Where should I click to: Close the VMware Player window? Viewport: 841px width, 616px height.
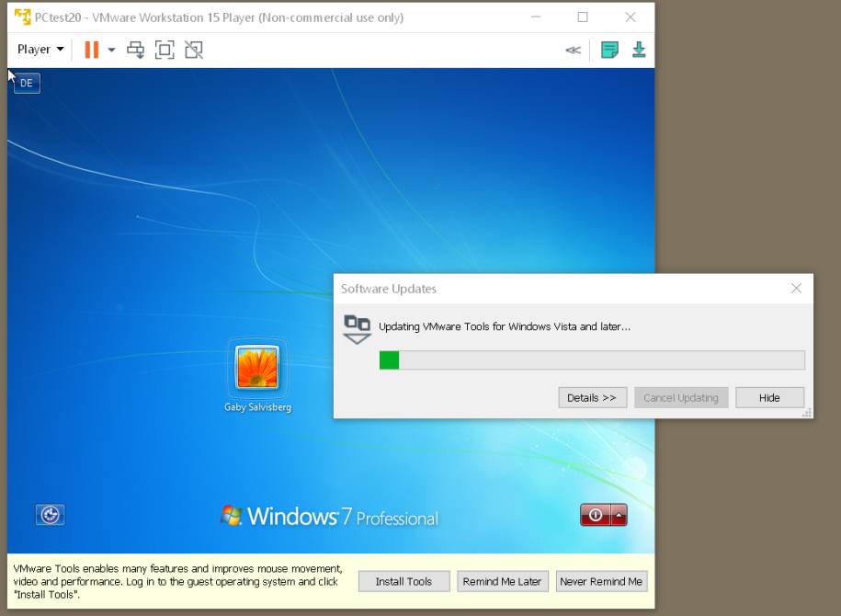point(631,17)
